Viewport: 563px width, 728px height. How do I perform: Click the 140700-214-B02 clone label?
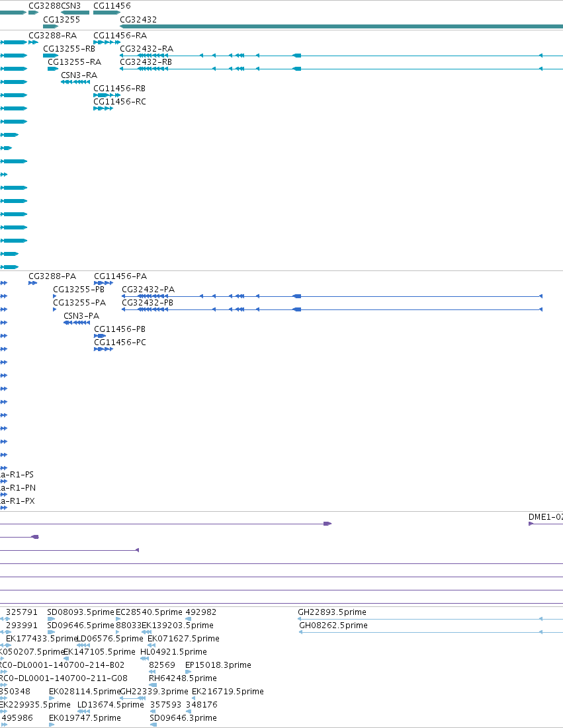point(63,665)
